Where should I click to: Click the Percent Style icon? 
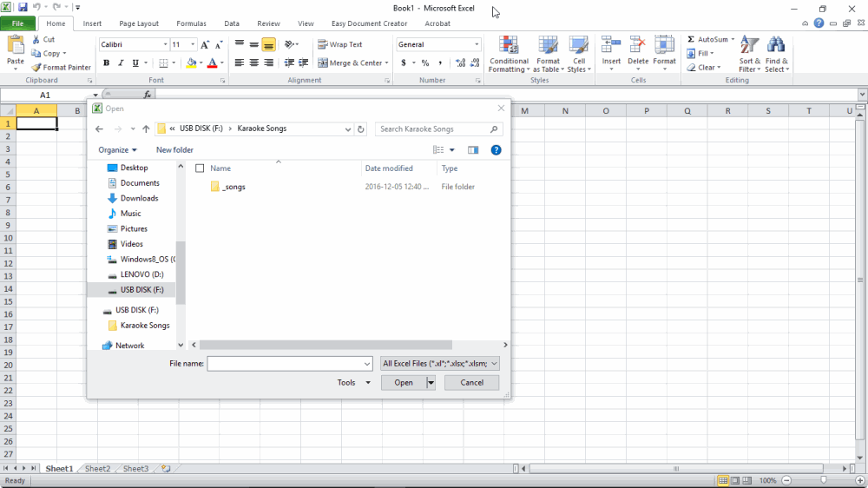click(x=425, y=63)
